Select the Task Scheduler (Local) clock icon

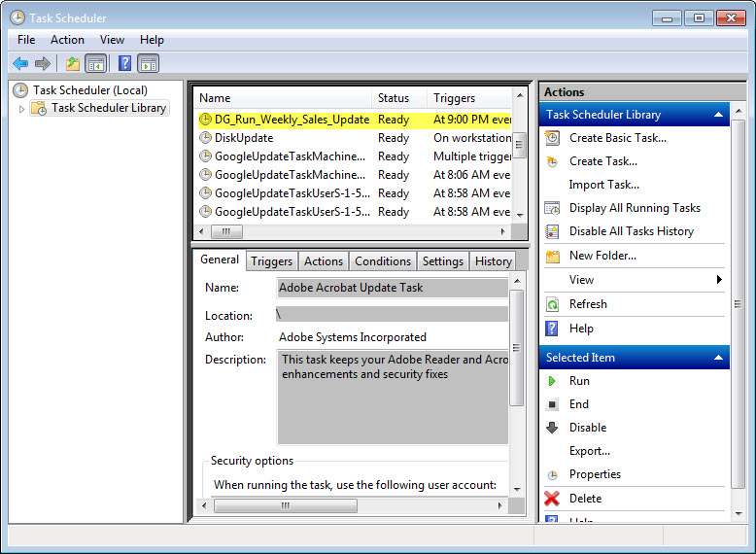(x=20, y=90)
